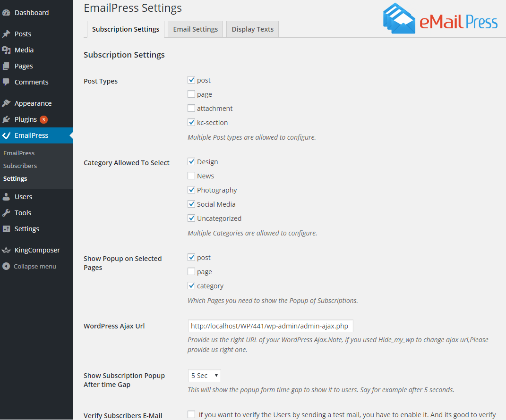Viewport: 506px width, 420px height.
Task: Click the KingComposer crown icon
Action: [6, 251]
